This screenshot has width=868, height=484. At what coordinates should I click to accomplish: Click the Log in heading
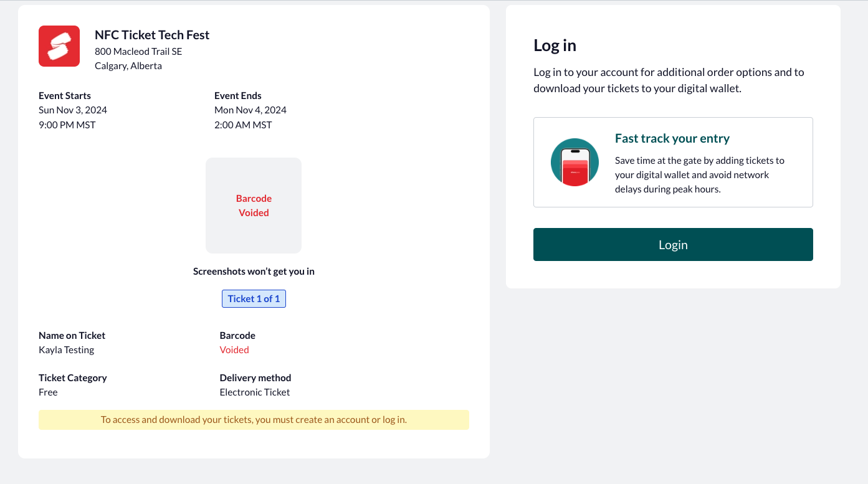(555, 45)
